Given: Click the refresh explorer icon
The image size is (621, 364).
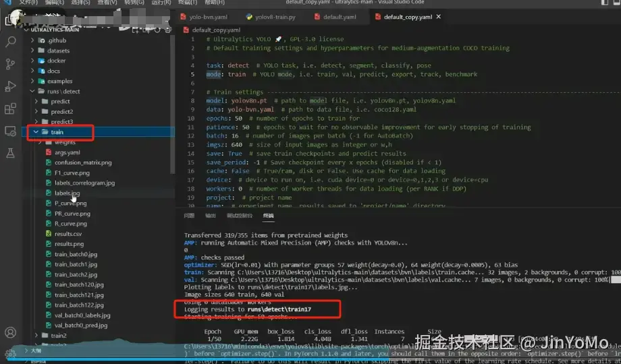Looking at the screenshot, I should click(157, 30).
